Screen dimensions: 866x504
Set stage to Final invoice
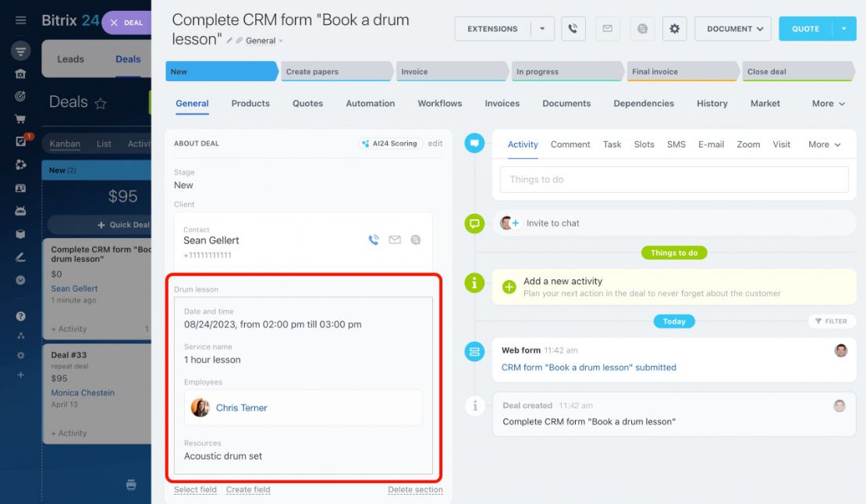click(683, 72)
